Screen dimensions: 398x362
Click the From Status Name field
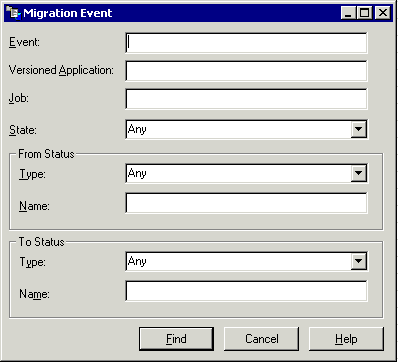click(246, 203)
